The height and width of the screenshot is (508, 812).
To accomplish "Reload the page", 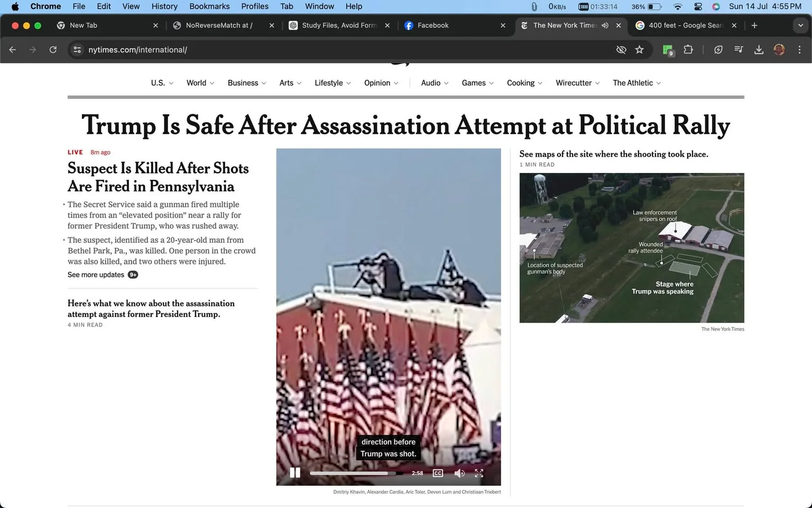I will [53, 50].
